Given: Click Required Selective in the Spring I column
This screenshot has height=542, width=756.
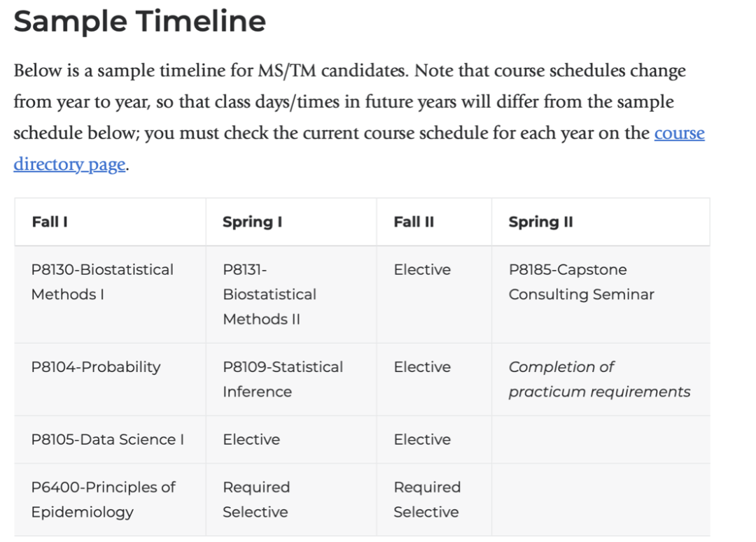Looking at the screenshot, I should (255, 499).
